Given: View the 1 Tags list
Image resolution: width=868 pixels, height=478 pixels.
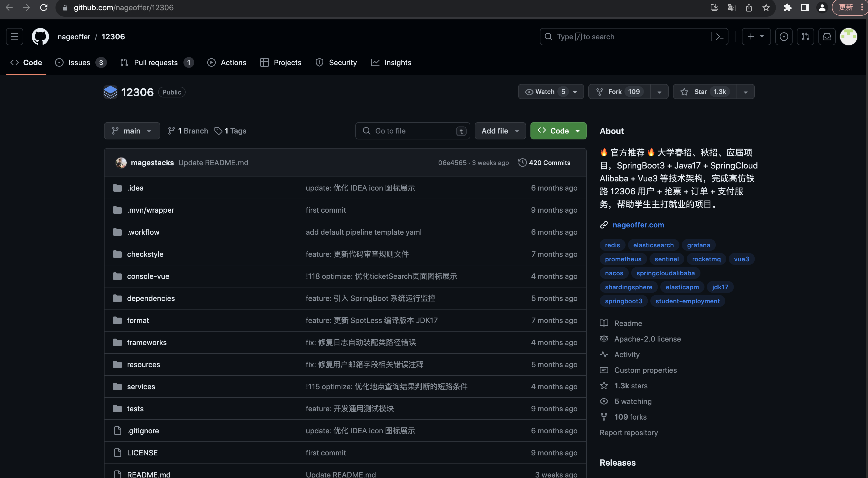Looking at the screenshot, I should click(231, 131).
